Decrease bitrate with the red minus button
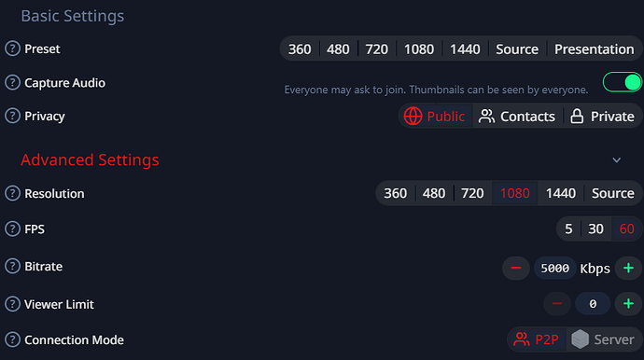Screen dimensions: 644x360 (516, 269)
